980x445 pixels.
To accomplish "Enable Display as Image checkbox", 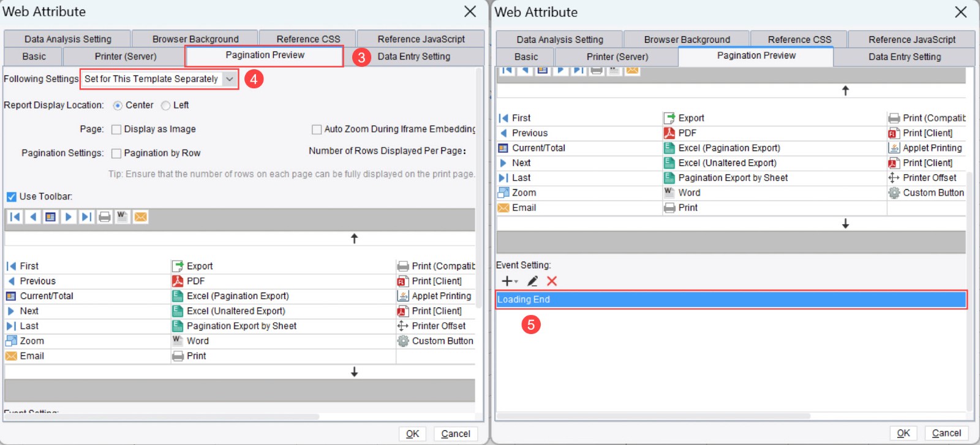I will 116,129.
